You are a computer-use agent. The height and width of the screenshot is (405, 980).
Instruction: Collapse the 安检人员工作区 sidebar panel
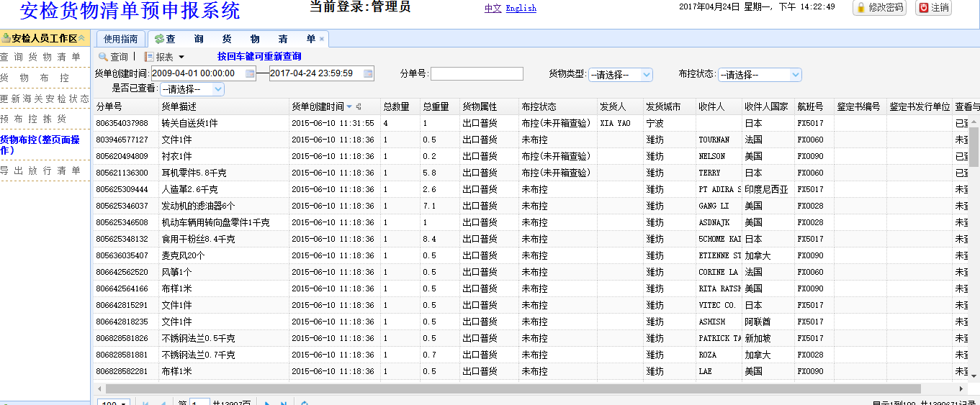tap(82, 38)
